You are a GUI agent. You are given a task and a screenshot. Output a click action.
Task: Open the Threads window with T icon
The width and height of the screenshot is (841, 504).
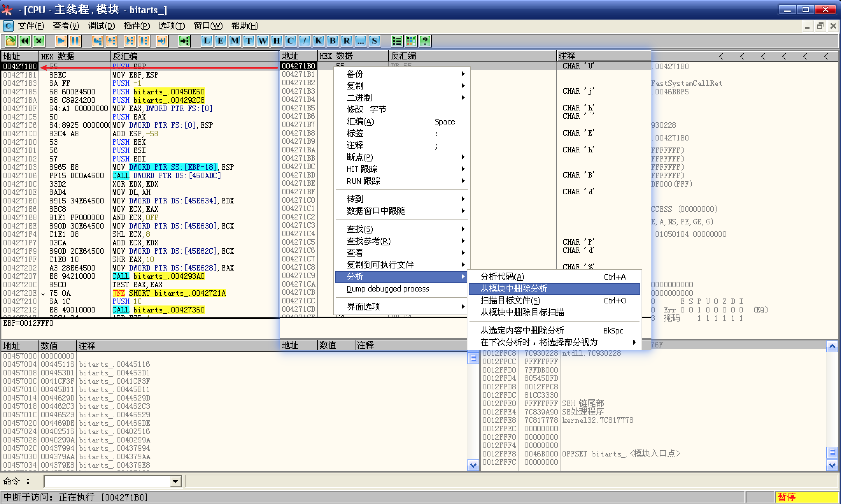click(x=248, y=41)
